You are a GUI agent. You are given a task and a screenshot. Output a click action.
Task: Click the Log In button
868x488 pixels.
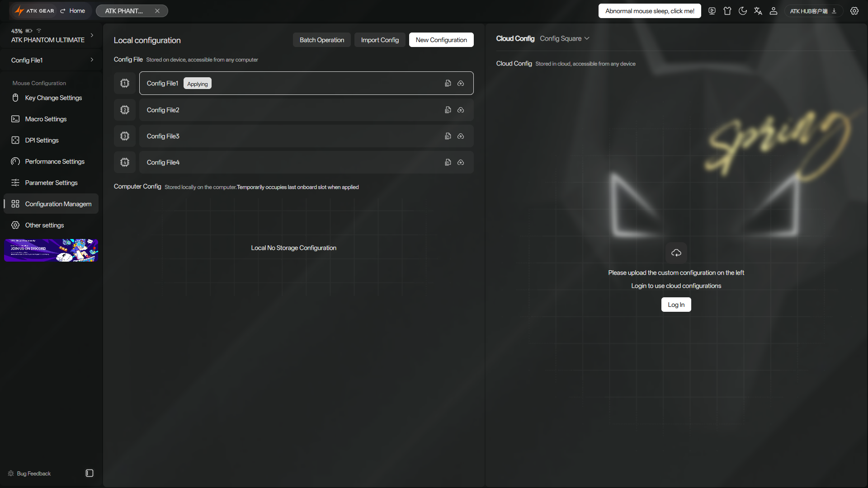tap(676, 305)
